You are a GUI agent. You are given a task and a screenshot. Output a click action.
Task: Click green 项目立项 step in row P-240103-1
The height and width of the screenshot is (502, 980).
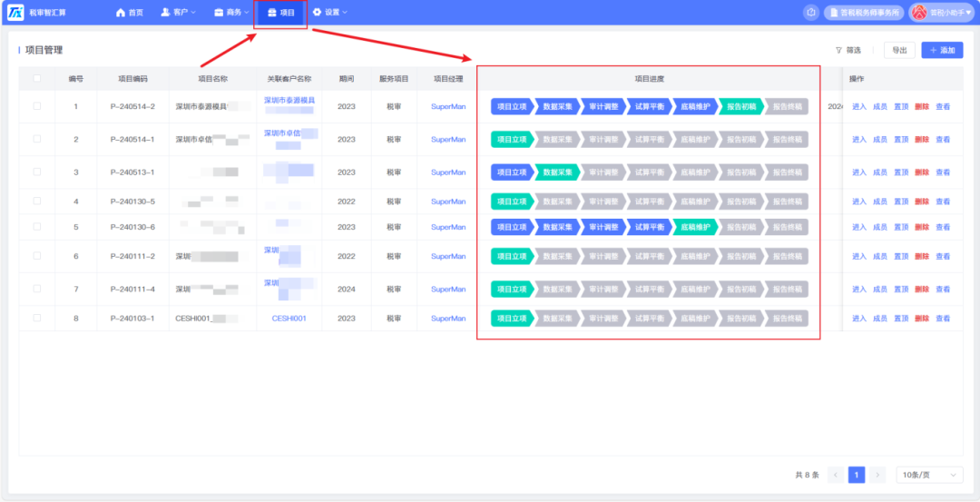(x=513, y=319)
